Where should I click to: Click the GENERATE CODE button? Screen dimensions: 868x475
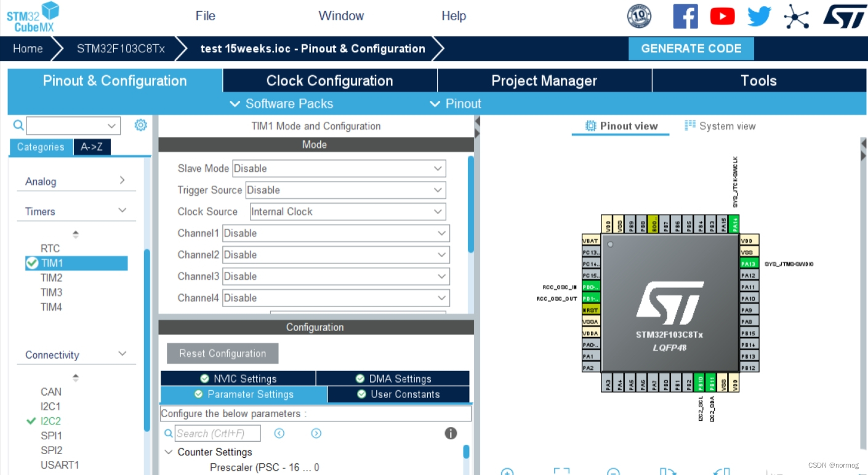tap(691, 49)
